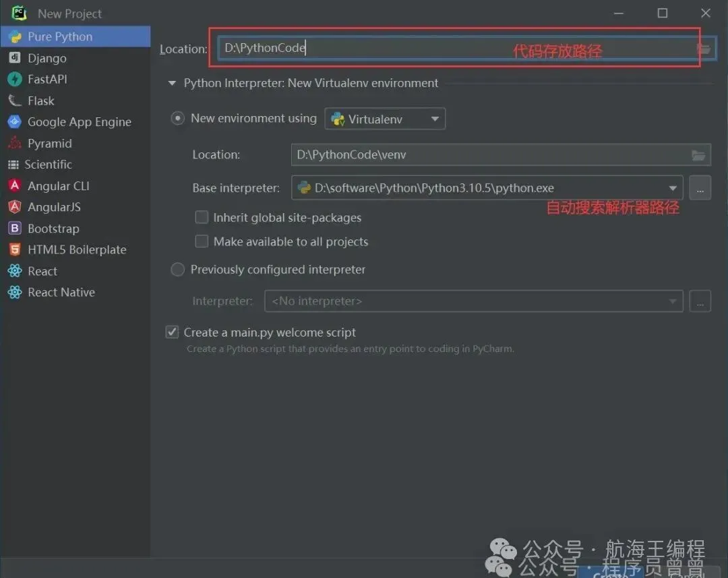
Task: Enable Make available to all projects
Action: tap(202, 241)
